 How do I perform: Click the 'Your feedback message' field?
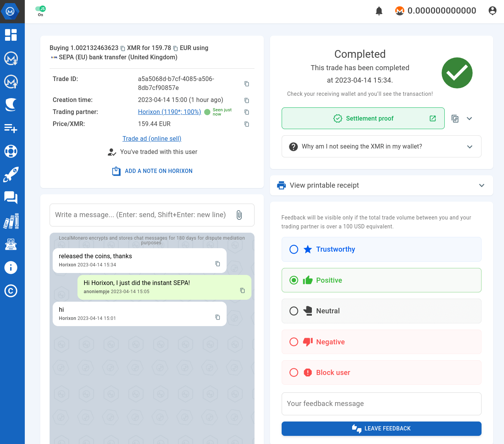click(381, 404)
